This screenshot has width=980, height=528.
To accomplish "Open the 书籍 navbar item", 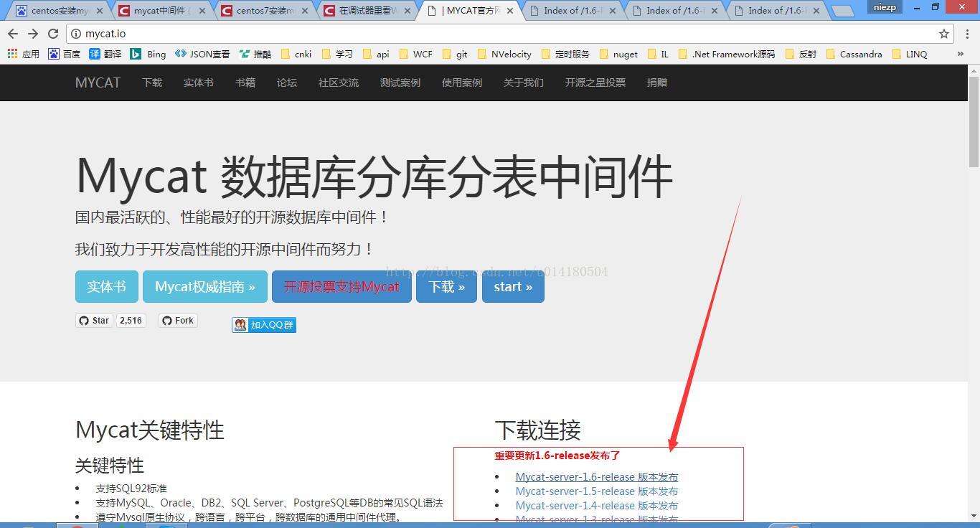I will tap(245, 82).
